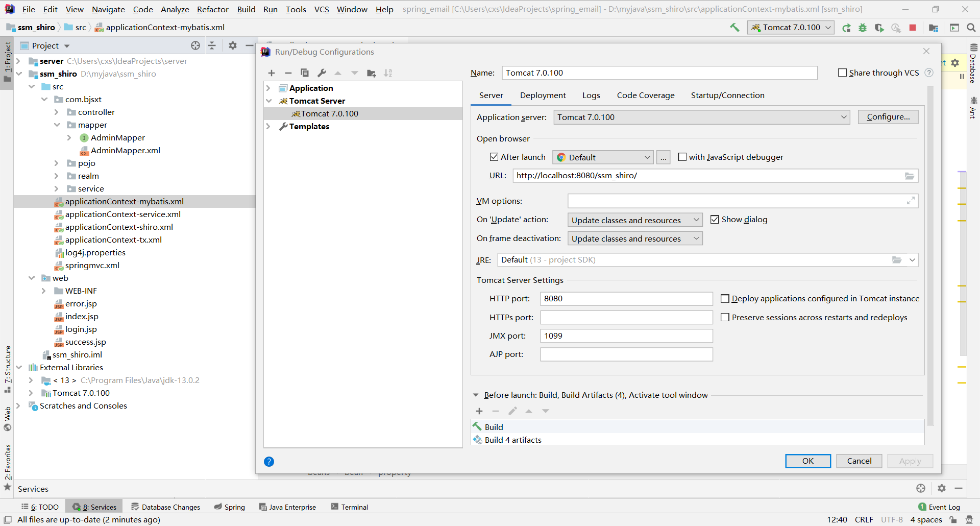Click the red Stop icon
Image resolution: width=980 pixels, height=526 pixels.
[x=913, y=28]
